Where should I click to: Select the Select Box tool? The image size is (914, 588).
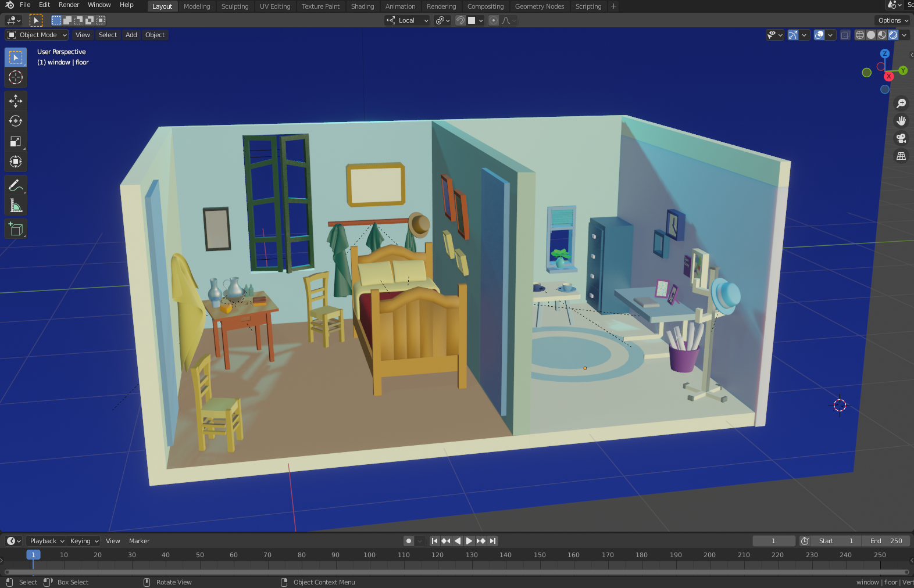(x=16, y=58)
